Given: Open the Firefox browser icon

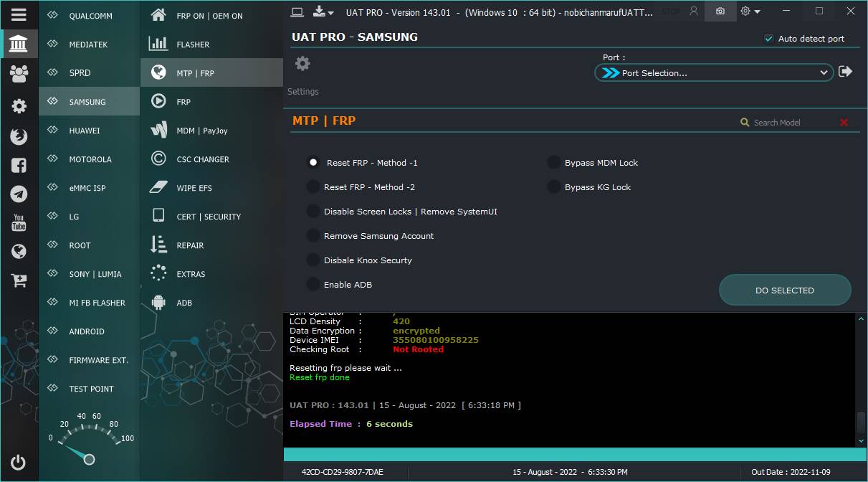Looking at the screenshot, I should (x=19, y=136).
